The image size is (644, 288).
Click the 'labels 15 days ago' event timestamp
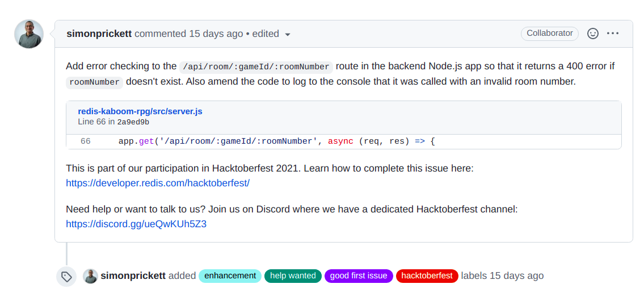click(x=517, y=276)
